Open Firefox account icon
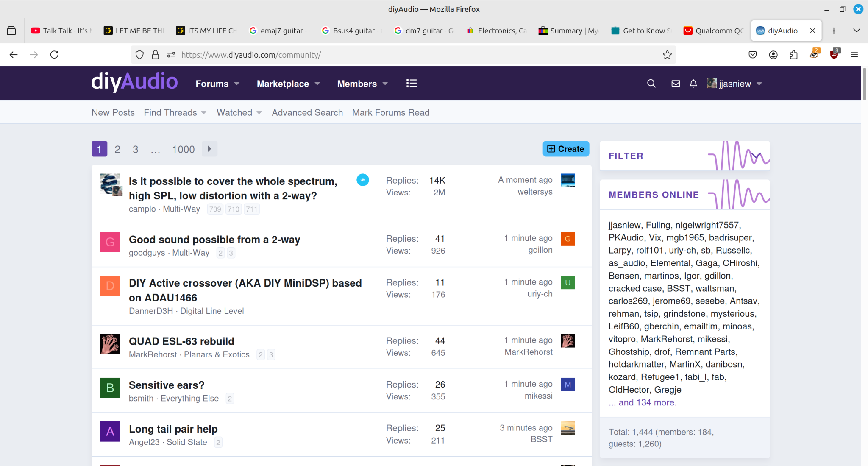Viewport: 868px width, 466px height. pos(773,55)
